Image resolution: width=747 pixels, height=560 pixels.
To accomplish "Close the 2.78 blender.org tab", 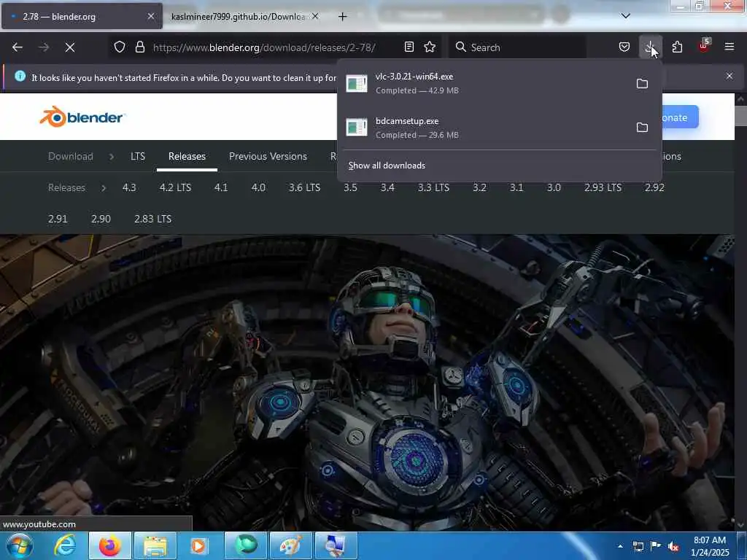I will point(150,16).
